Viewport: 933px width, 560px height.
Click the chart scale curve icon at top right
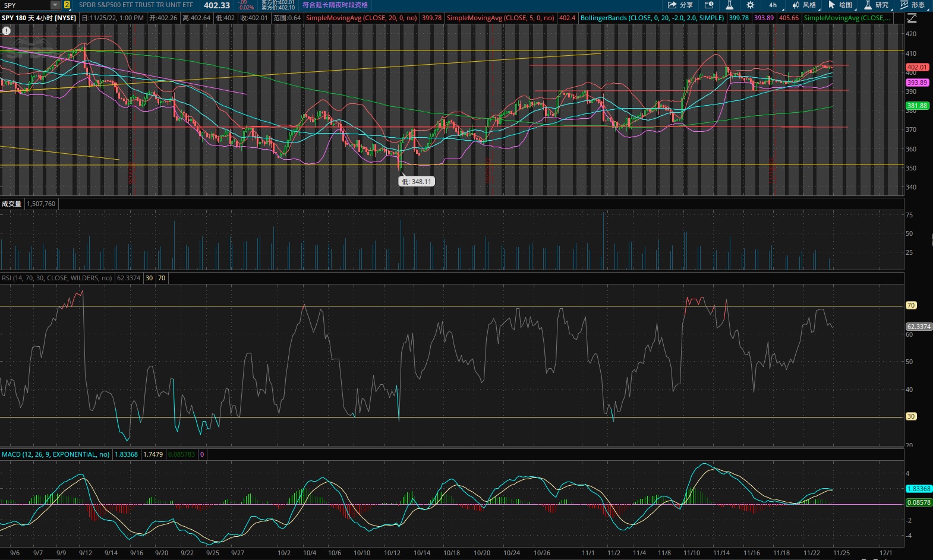coord(912,18)
